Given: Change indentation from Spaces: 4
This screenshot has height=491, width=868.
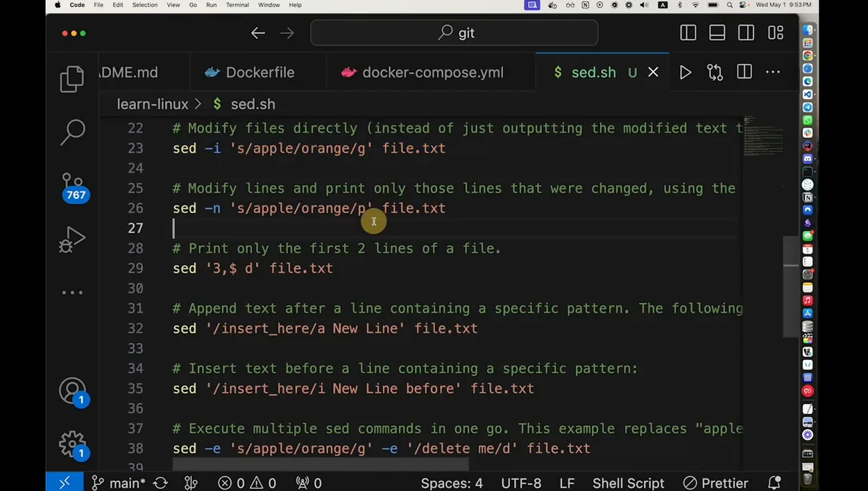Looking at the screenshot, I should pos(452,483).
